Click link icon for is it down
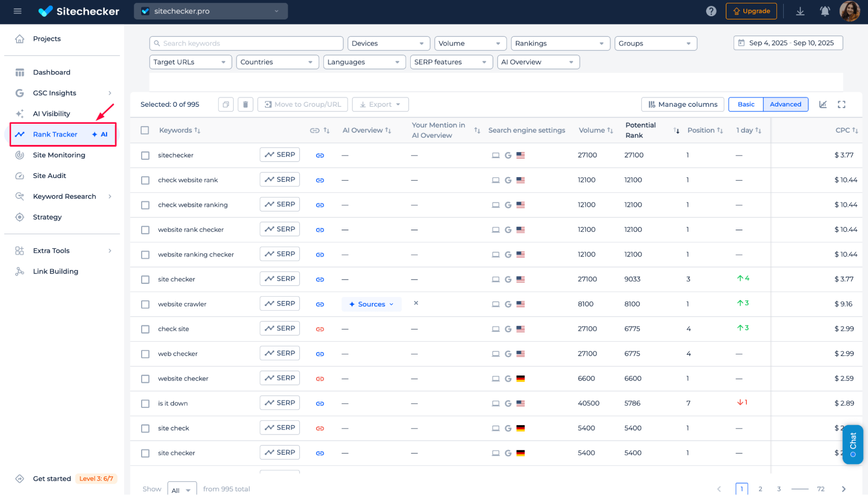Viewport: 868px width, 495px height. coord(320,403)
